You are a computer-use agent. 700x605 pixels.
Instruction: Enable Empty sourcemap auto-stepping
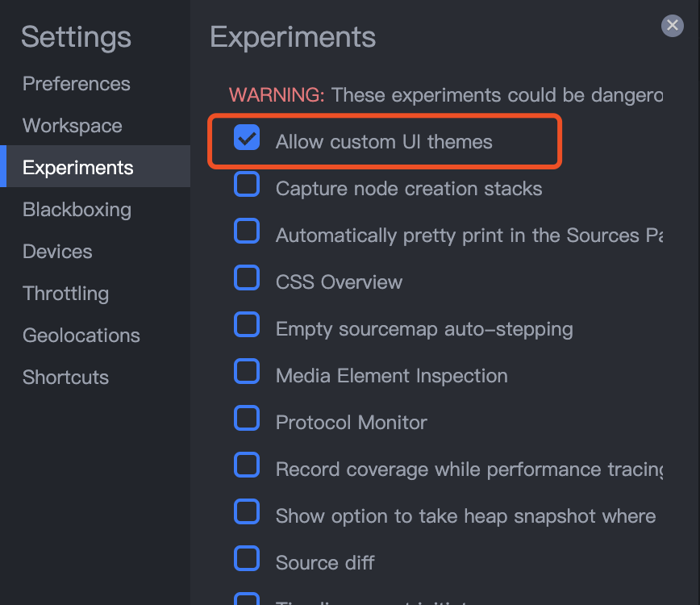pos(247,324)
